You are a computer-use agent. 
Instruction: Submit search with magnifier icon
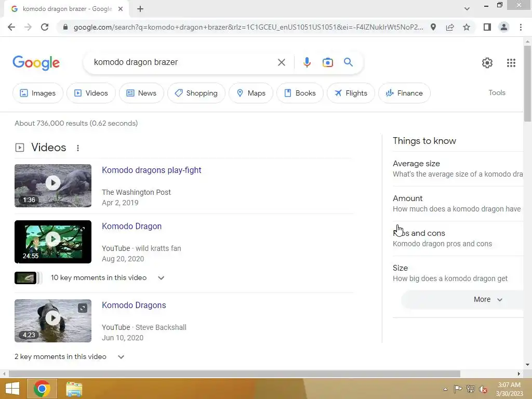pos(348,62)
